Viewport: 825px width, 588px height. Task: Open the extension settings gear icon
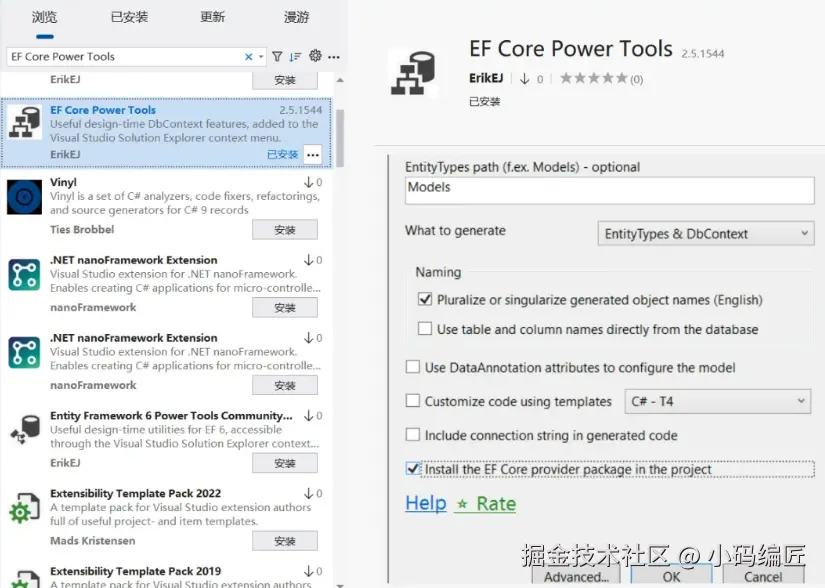coord(315,56)
